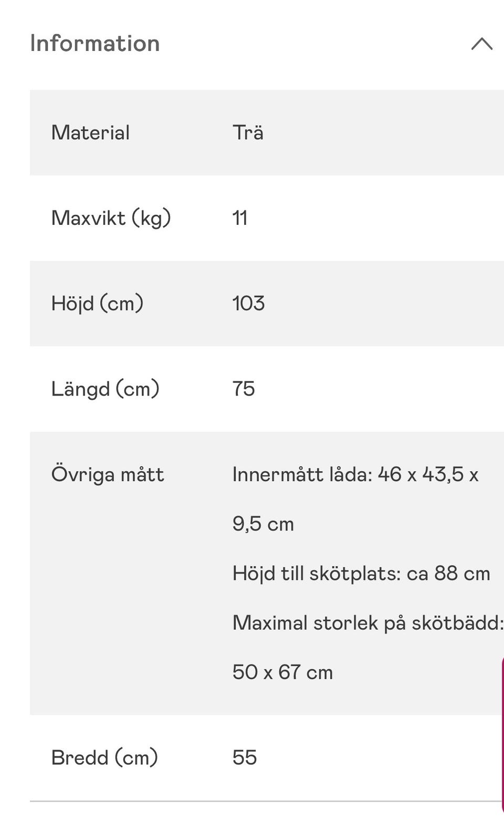
Task: Click the 50 x 67 cm value
Action: (282, 672)
